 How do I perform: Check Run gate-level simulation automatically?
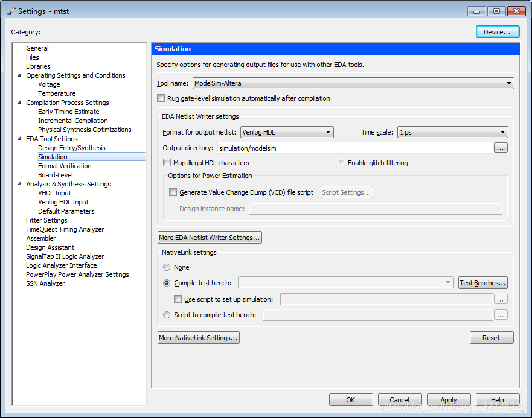coord(161,98)
